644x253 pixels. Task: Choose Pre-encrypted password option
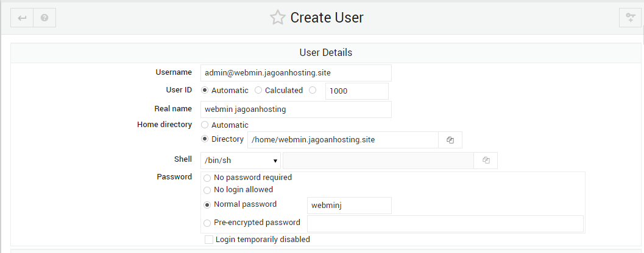coord(207,223)
